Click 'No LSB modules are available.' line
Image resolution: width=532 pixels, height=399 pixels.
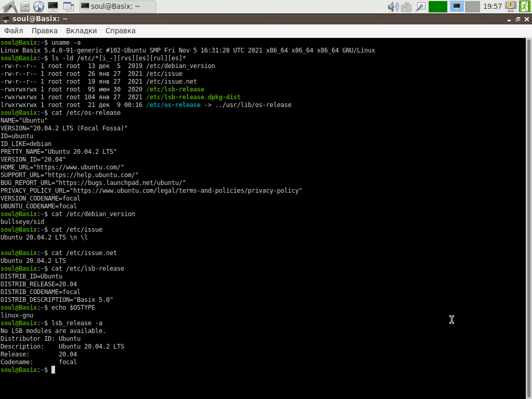(x=53, y=331)
